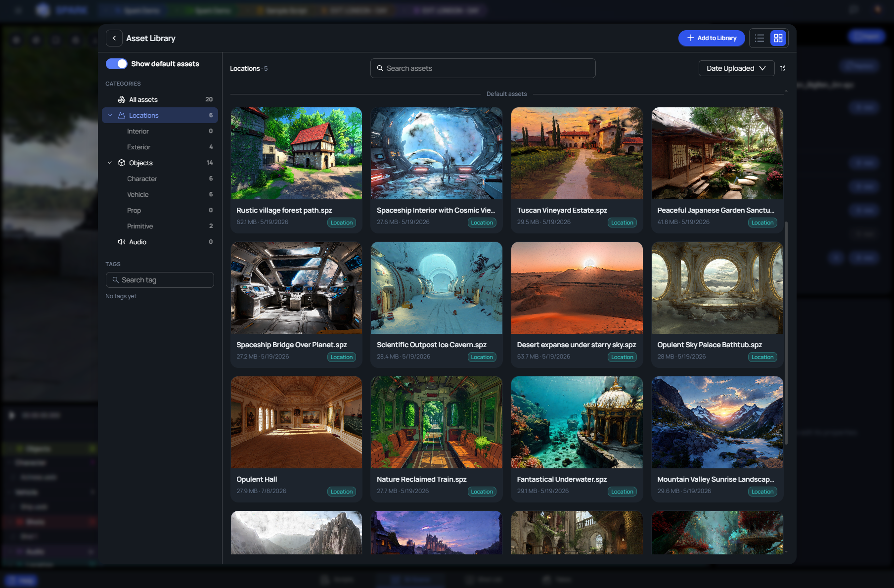
Task: Open Scientific Outpost Ice Cavern thumbnail
Action: click(x=437, y=288)
